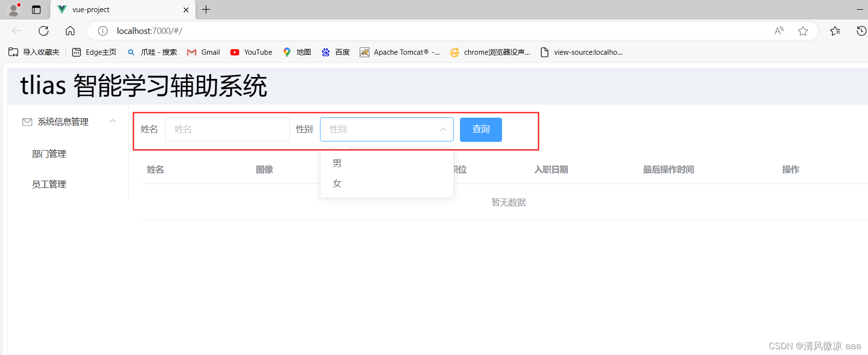Viewport: 868px width, 355px height.
Task: Add this page to favorites star
Action: pyautogui.click(x=803, y=31)
